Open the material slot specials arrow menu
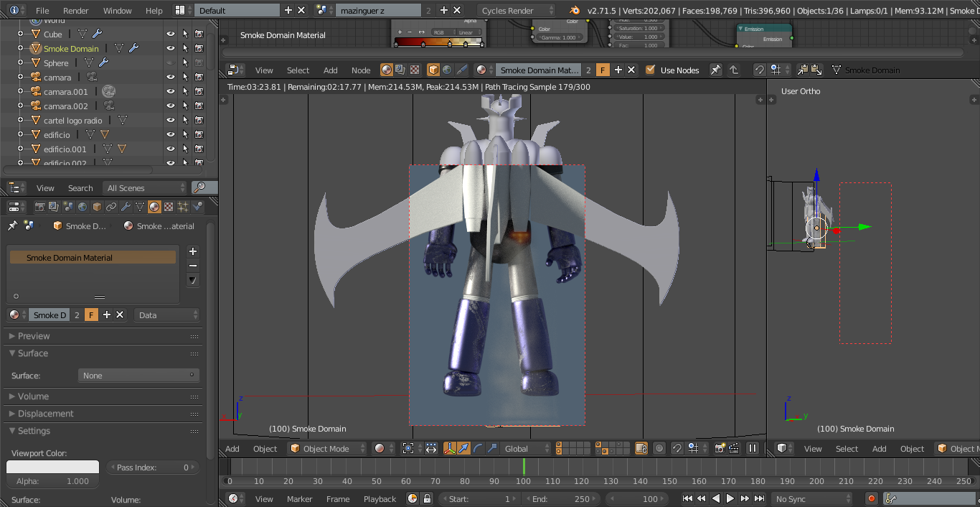This screenshot has width=980, height=507. (192, 280)
